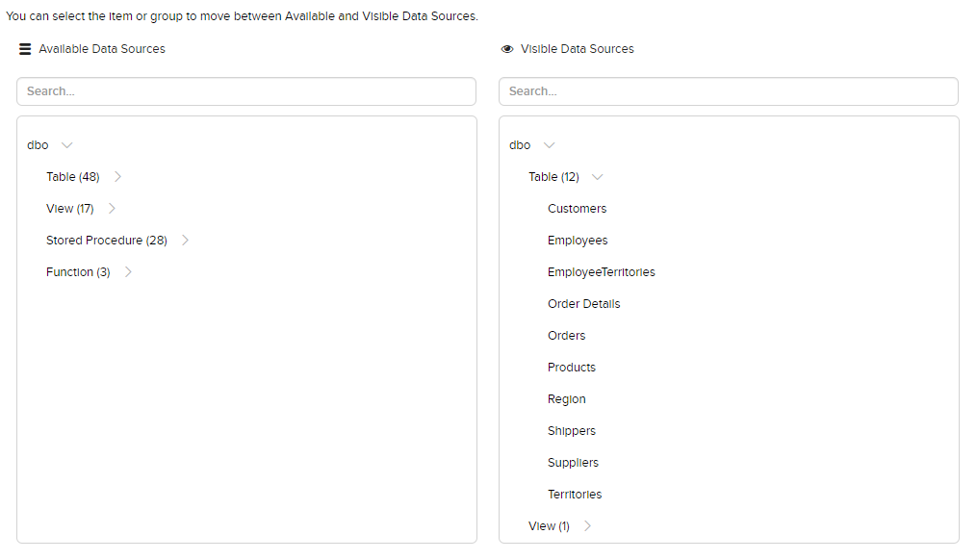Choose the EmployeeTerritories table
The image size is (977, 560).
point(601,272)
